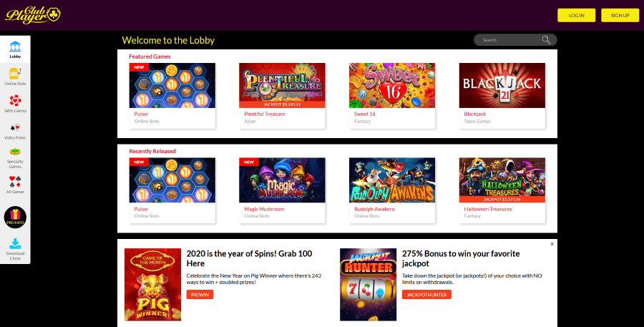Go to Video Poker section
644x327 pixels.
[x=15, y=128]
